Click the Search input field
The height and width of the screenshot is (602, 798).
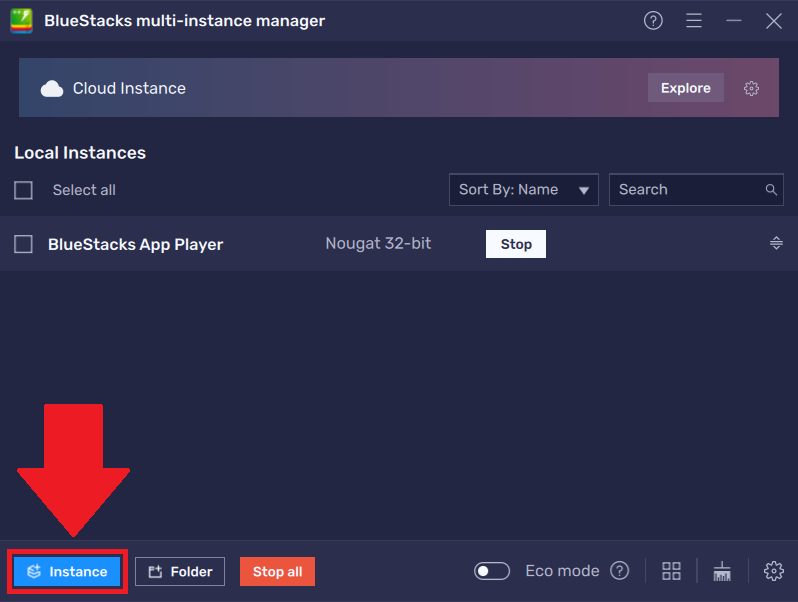pyautogui.click(x=696, y=190)
